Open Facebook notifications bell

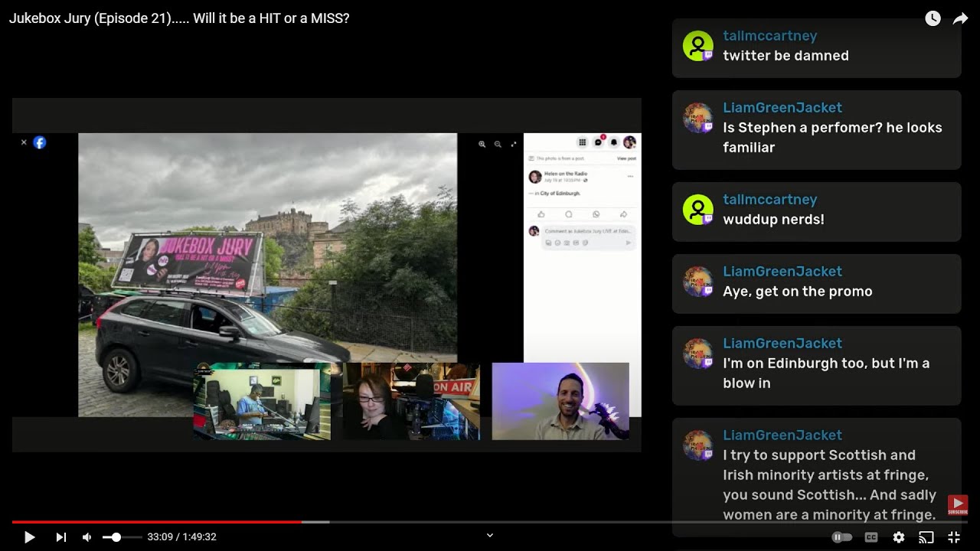614,142
